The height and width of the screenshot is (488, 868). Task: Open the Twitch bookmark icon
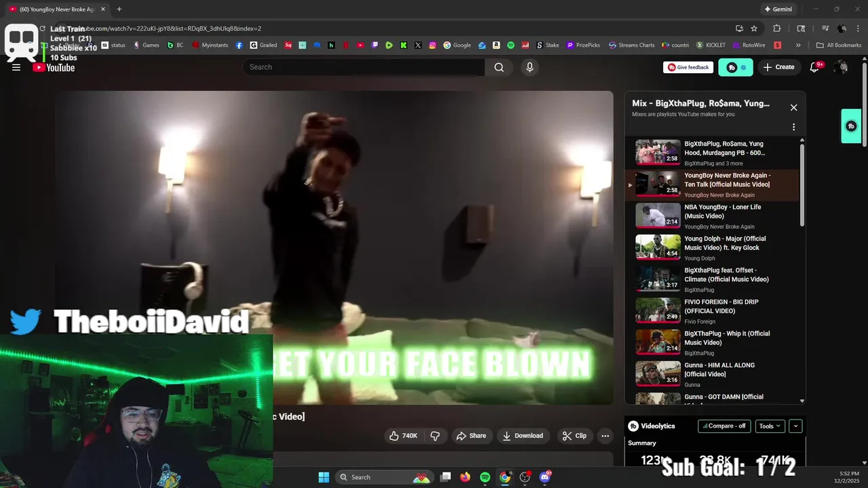[x=375, y=45]
